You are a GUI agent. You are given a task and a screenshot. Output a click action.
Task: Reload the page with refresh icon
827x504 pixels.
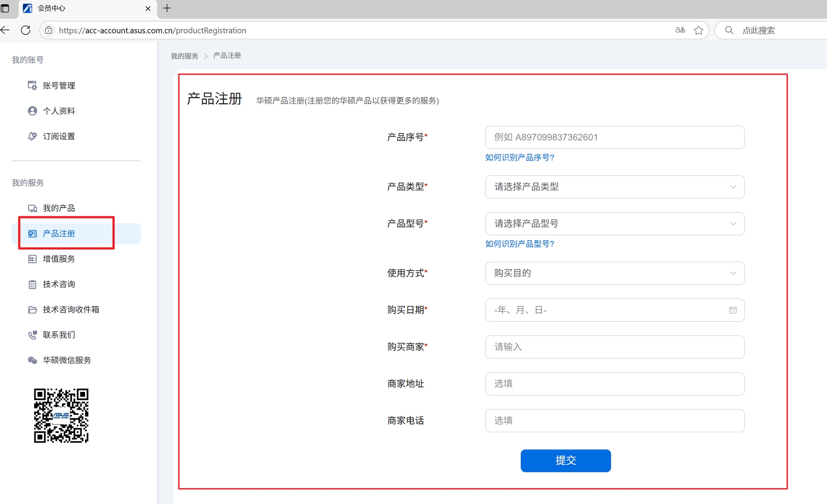25,30
